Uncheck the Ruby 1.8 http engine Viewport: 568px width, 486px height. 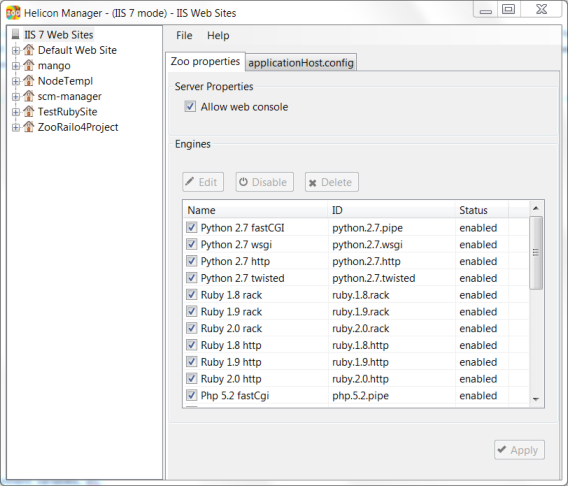click(x=192, y=345)
